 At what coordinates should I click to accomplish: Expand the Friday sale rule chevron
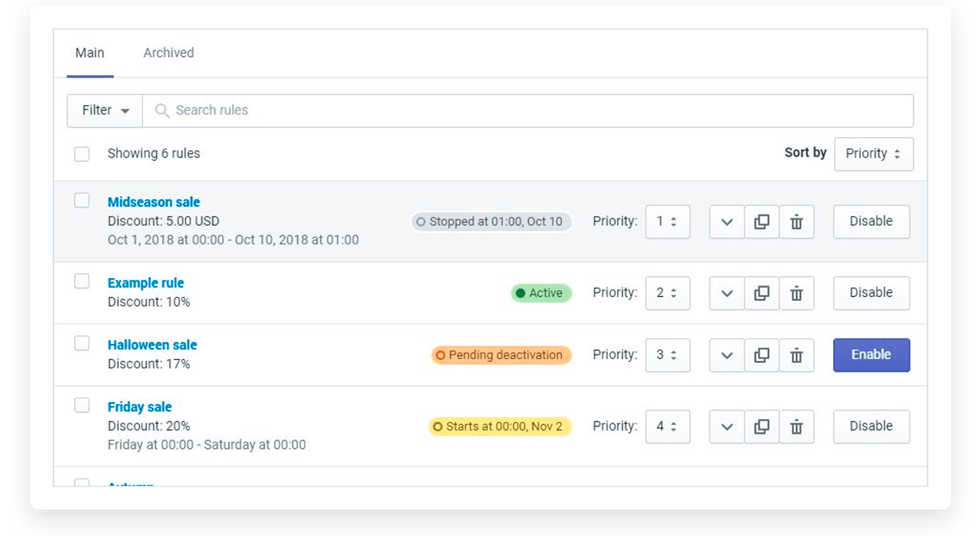click(727, 427)
